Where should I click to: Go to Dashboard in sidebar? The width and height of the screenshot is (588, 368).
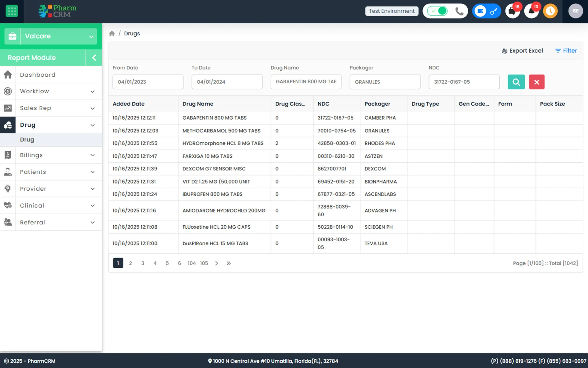(x=51, y=75)
